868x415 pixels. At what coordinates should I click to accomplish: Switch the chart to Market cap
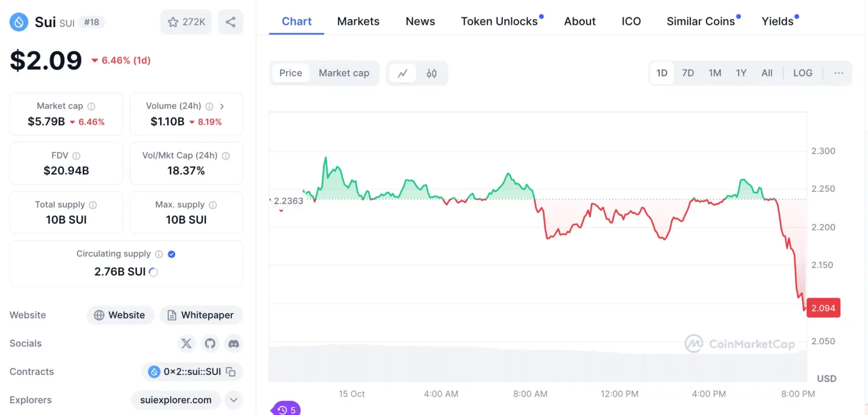(x=344, y=73)
